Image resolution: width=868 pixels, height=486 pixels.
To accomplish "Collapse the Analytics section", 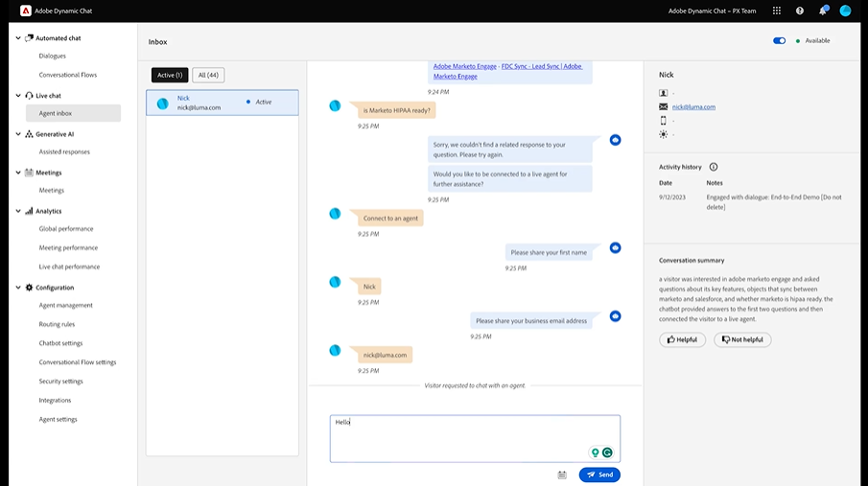I will click(x=18, y=211).
